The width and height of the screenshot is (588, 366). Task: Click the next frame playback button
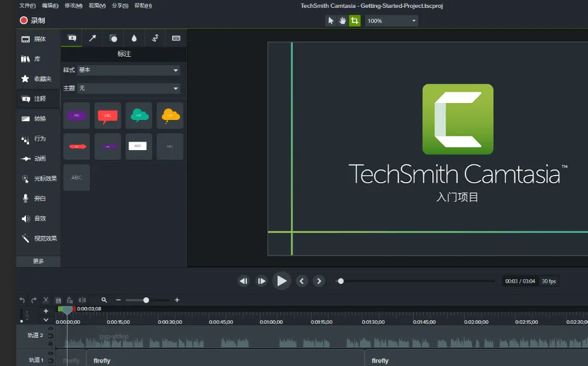(x=261, y=281)
